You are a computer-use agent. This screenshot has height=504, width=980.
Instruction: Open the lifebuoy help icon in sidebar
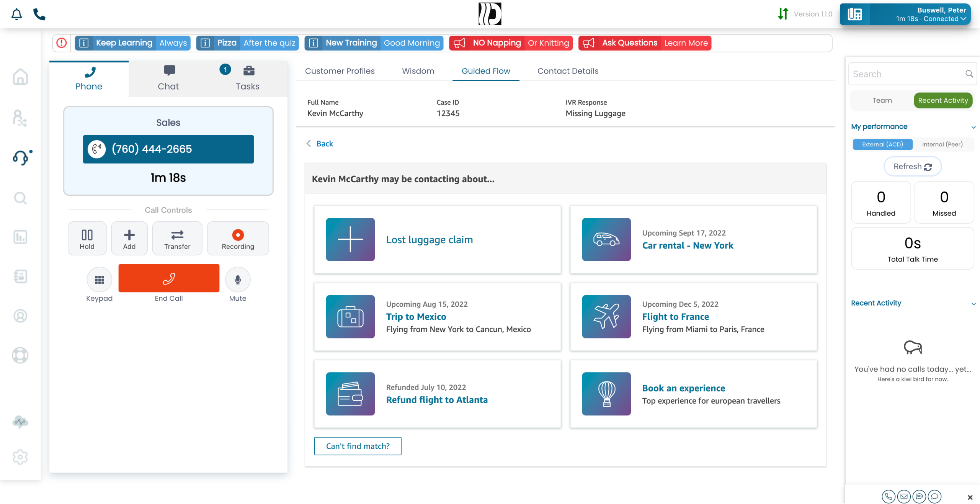click(x=20, y=355)
